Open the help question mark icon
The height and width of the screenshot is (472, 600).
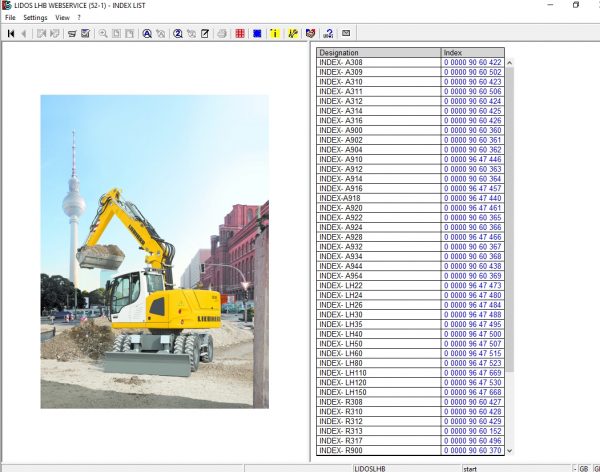point(328,34)
